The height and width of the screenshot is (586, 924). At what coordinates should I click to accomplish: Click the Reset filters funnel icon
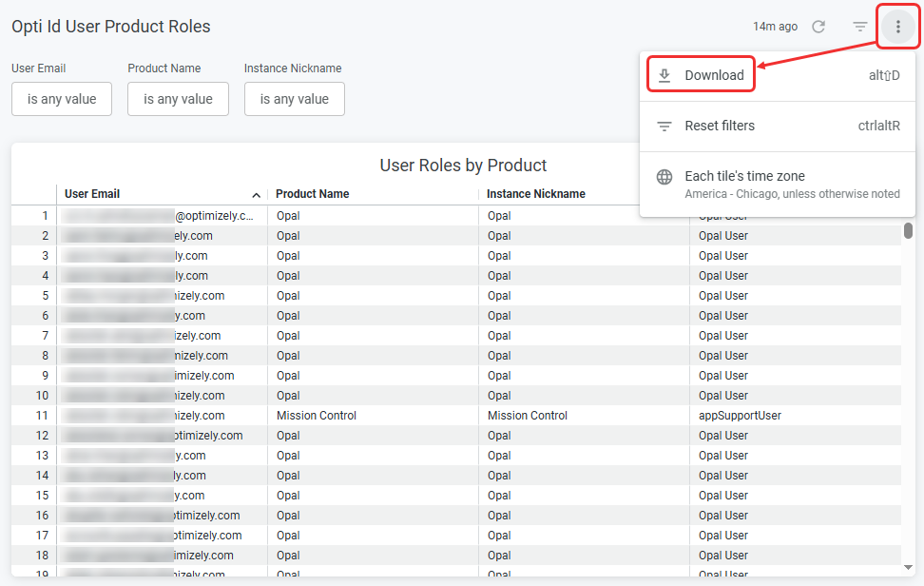click(664, 127)
